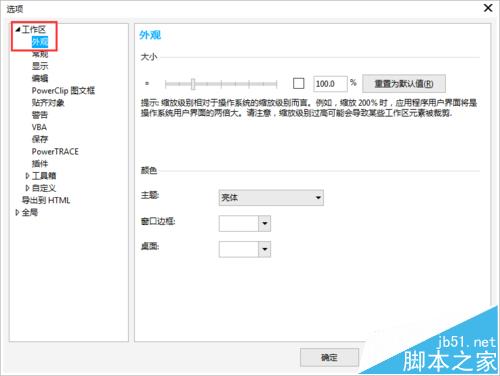
Task: Open the VBA settings page
Action: point(39,127)
